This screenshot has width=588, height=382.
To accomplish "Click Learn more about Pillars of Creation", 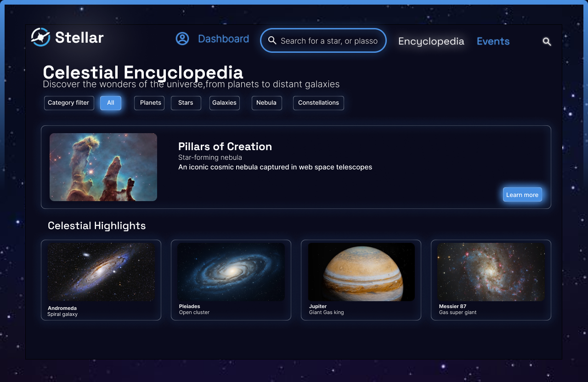I will pos(522,194).
